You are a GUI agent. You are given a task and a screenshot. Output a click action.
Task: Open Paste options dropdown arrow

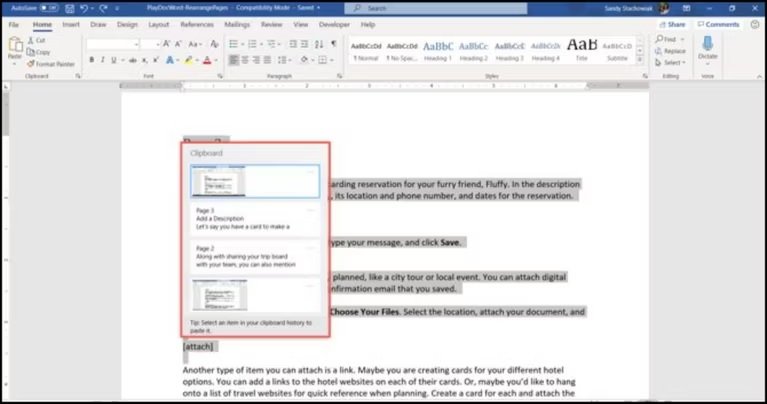pyautogui.click(x=15, y=64)
